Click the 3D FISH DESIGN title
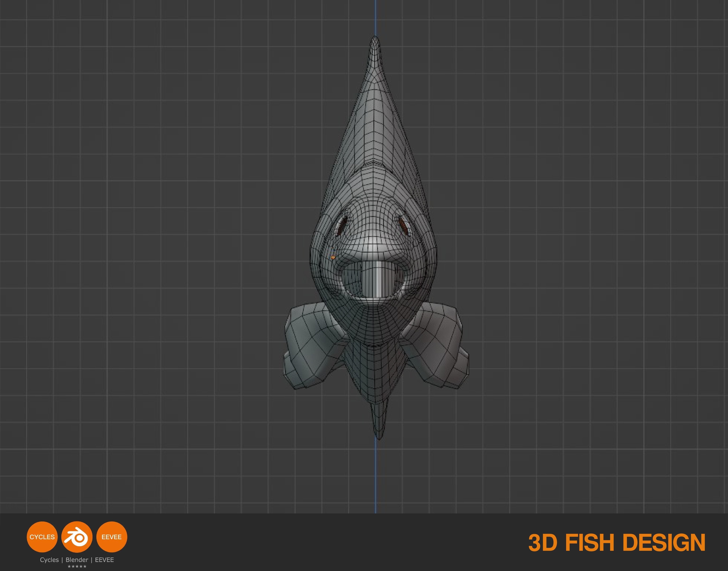 click(617, 543)
